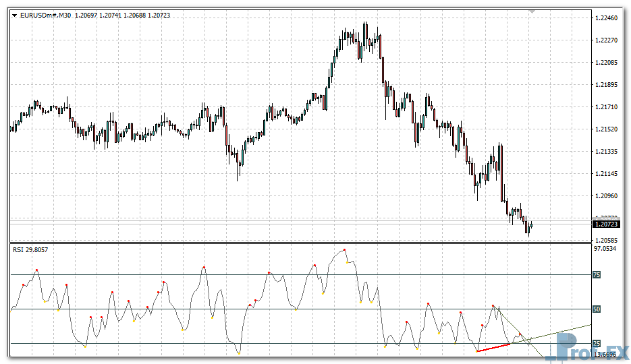Expand the one-click trading arrow beside EURUSDm#
Viewport: 631px width, 364px height.
[14, 15]
